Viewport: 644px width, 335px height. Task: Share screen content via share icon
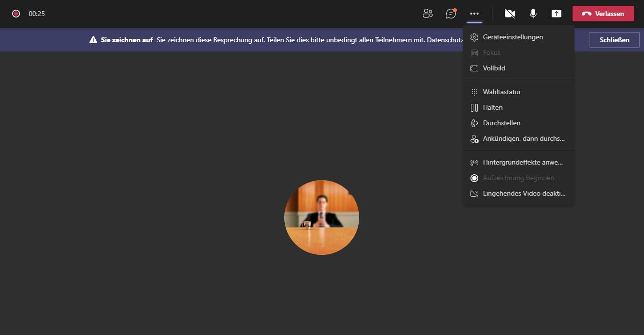click(x=557, y=14)
